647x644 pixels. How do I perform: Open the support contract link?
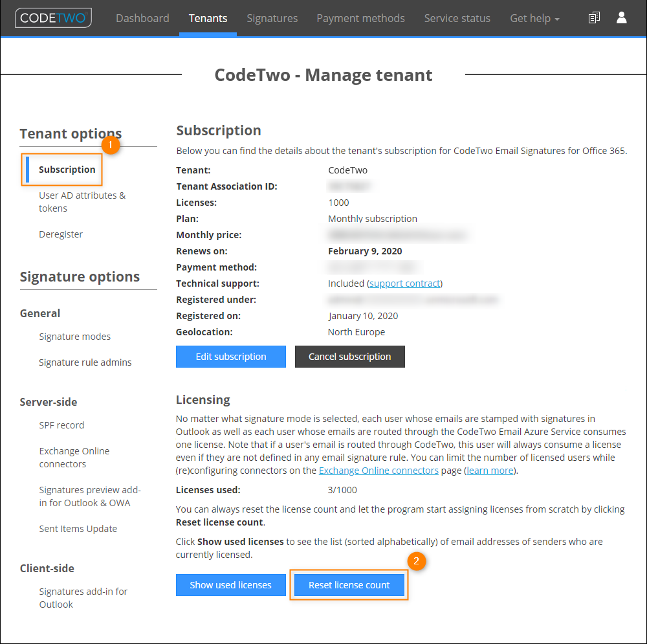(x=404, y=283)
